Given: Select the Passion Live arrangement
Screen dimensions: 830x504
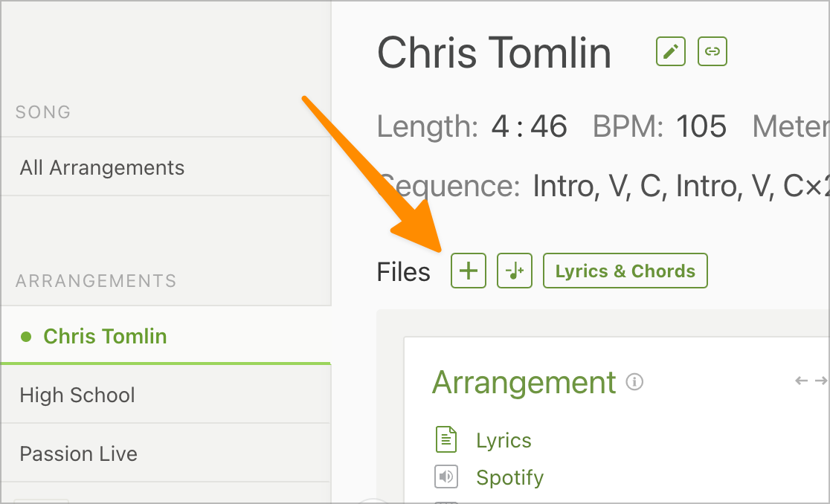Looking at the screenshot, I should pos(166,453).
